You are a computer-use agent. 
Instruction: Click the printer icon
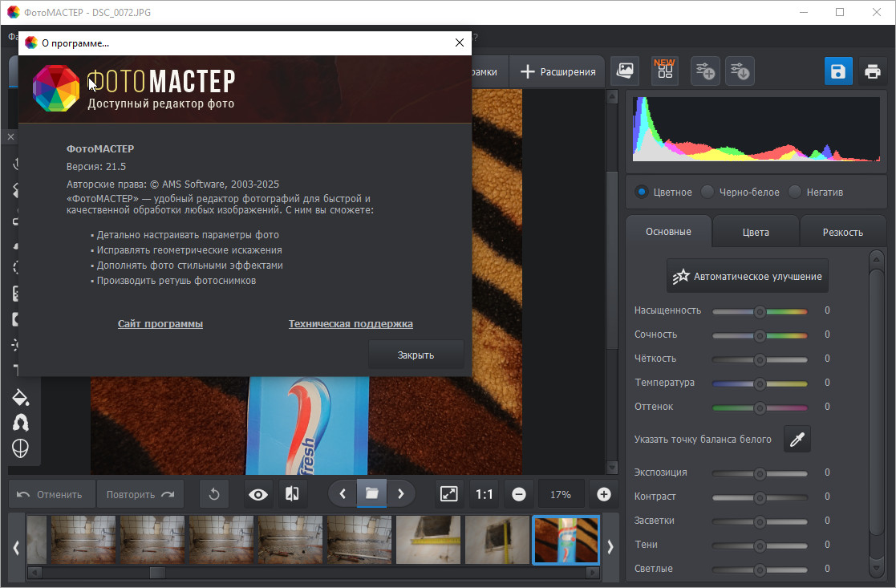[873, 71]
